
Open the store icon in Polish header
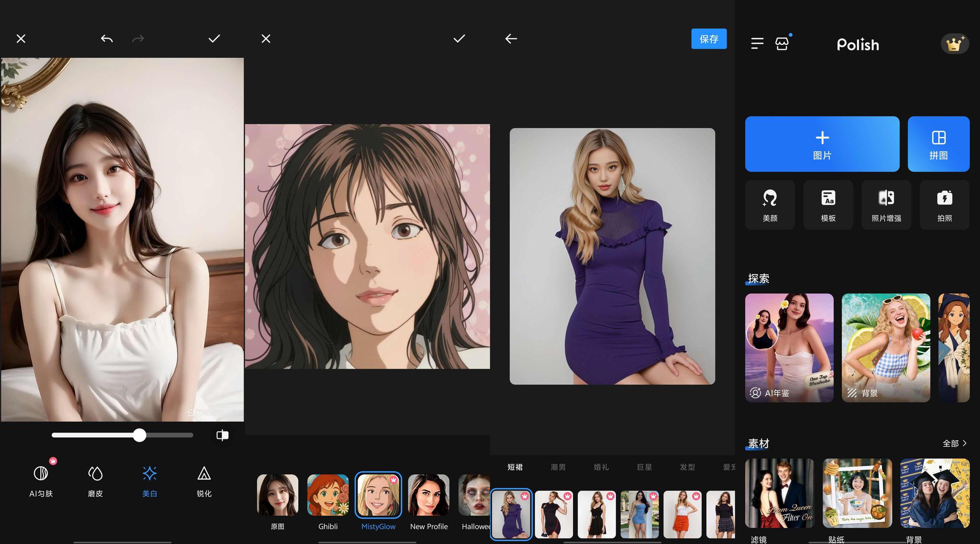(x=782, y=44)
